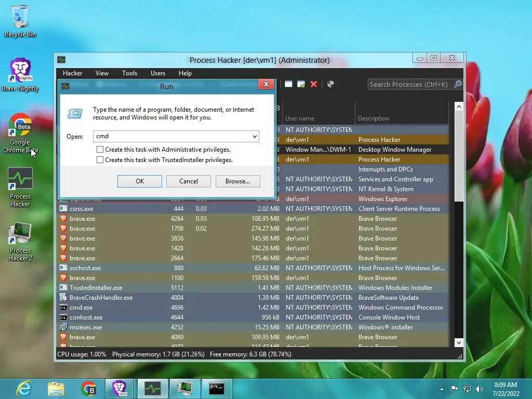
Task: Click the Browse... button
Action: (x=237, y=181)
